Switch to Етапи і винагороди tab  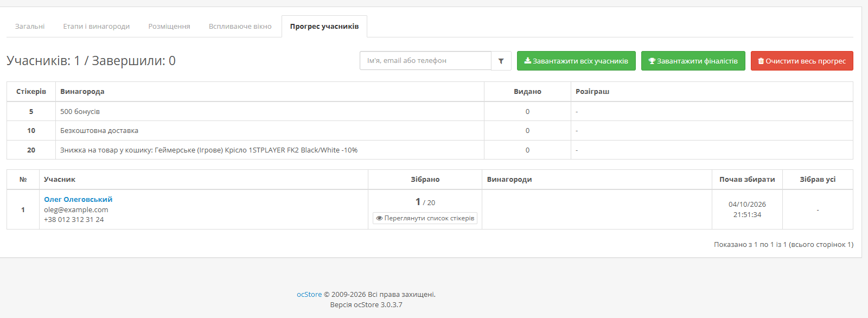tap(97, 26)
